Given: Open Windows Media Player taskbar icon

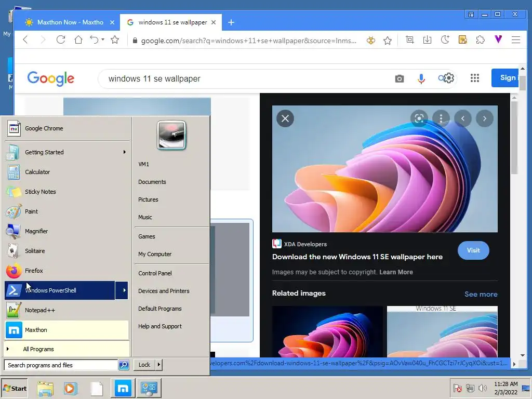Looking at the screenshot, I should click(70, 389).
